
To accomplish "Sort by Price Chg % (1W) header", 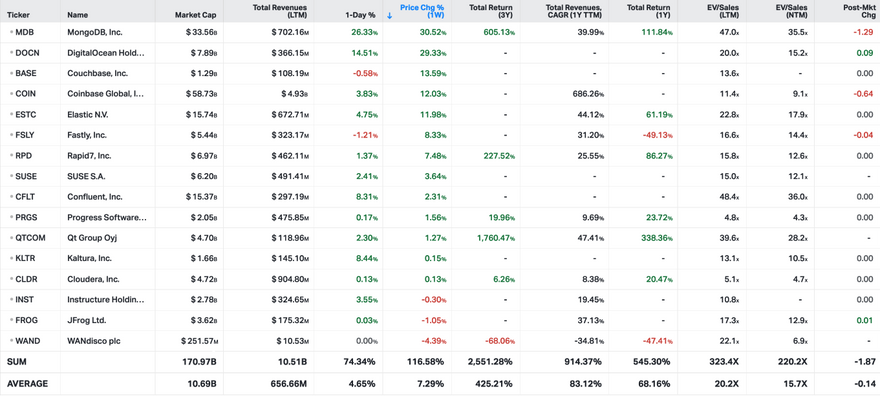I will coord(422,11).
